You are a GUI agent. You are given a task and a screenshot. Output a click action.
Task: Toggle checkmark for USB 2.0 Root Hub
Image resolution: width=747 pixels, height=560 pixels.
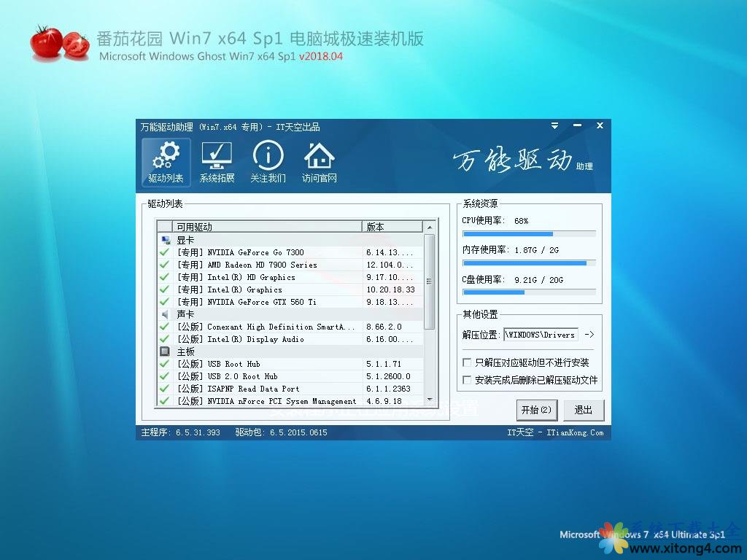(164, 376)
